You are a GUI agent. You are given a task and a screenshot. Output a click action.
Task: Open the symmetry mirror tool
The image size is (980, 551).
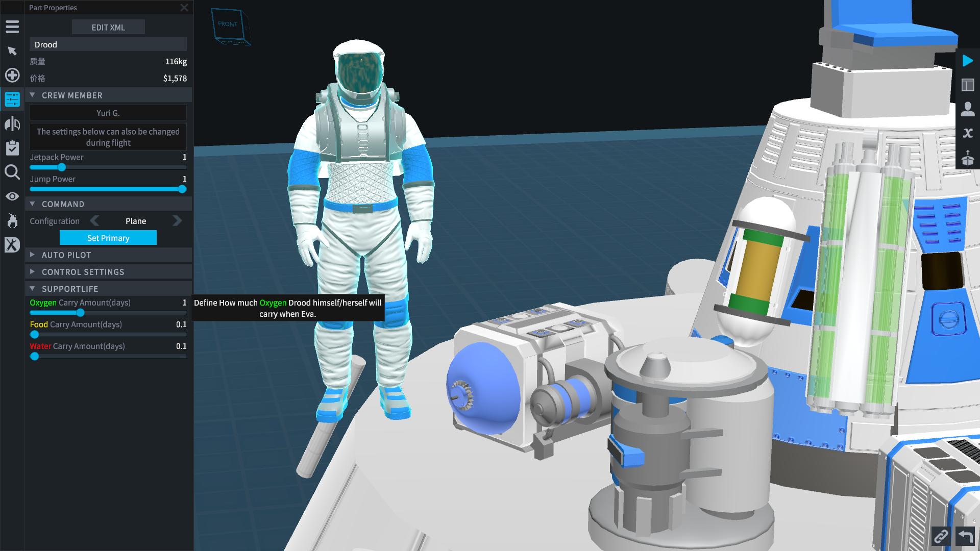click(12, 124)
